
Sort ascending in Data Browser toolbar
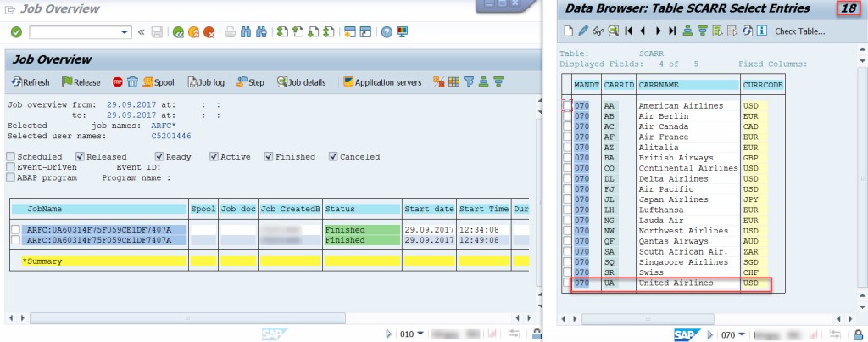tap(687, 31)
